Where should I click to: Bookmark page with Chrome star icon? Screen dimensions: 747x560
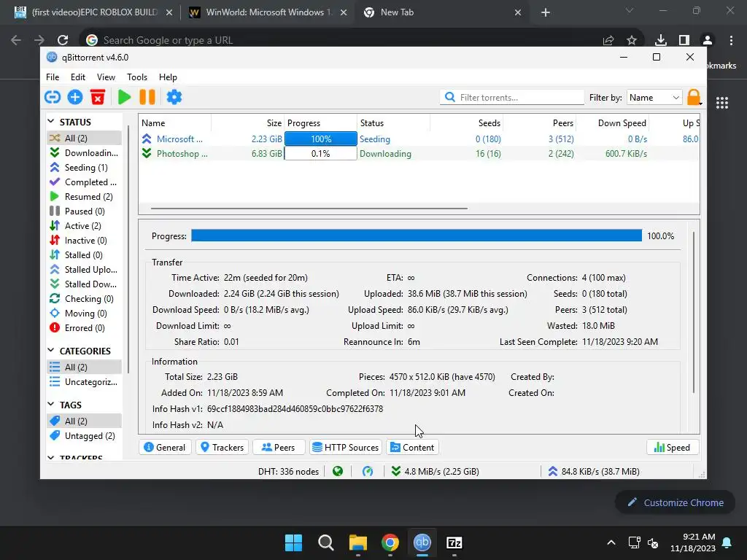(x=632, y=40)
